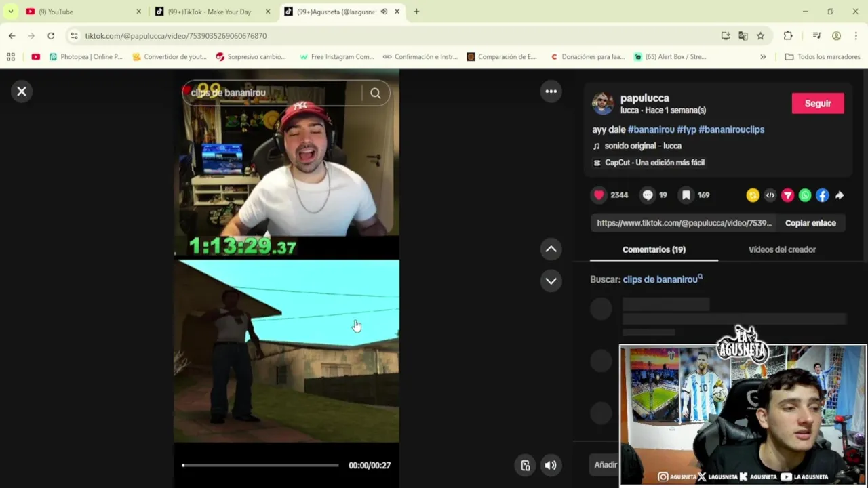The height and width of the screenshot is (488, 868).
Task: Click the video URL text field
Action: point(684,223)
